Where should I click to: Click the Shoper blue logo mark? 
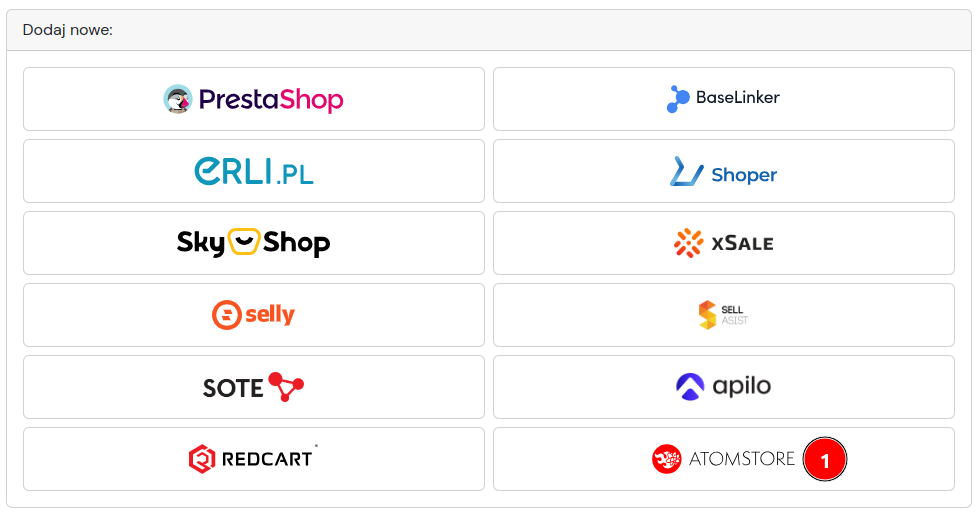pyautogui.click(x=686, y=171)
